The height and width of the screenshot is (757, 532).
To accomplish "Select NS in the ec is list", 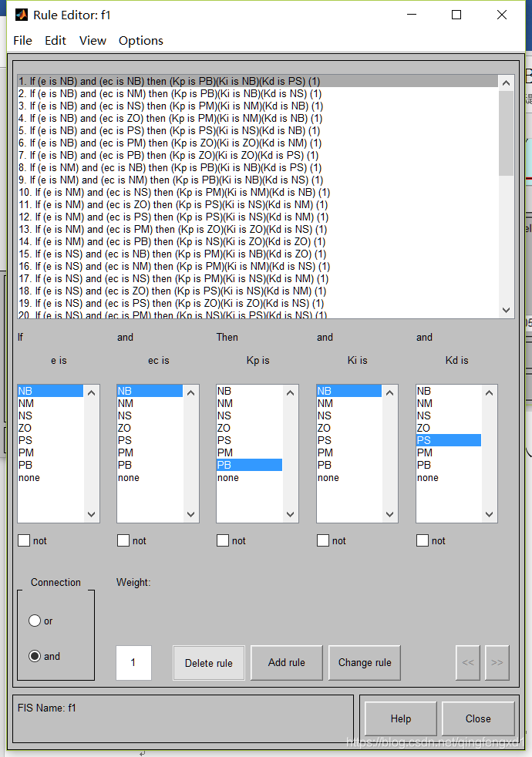I will [x=150, y=416].
